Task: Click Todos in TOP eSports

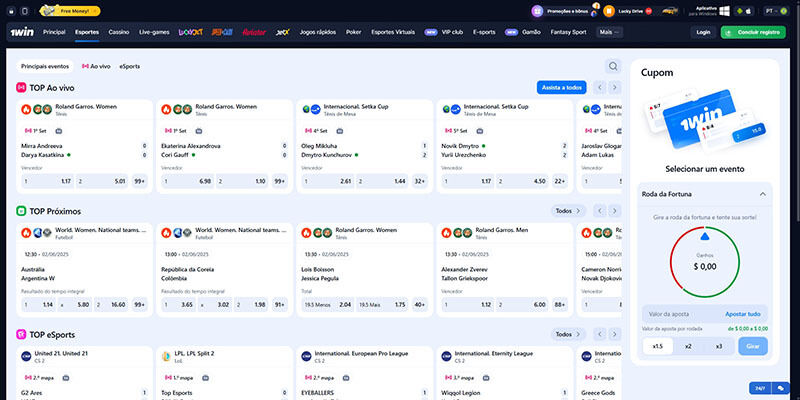Action: [x=568, y=334]
